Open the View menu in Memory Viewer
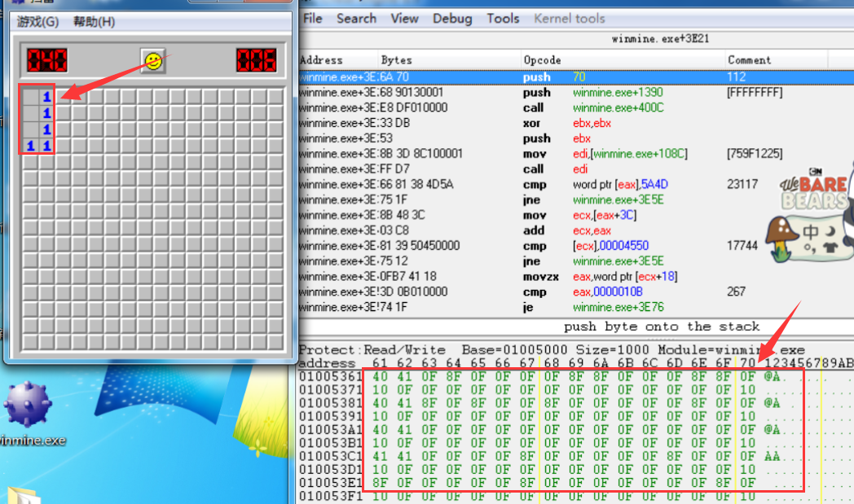 click(405, 19)
